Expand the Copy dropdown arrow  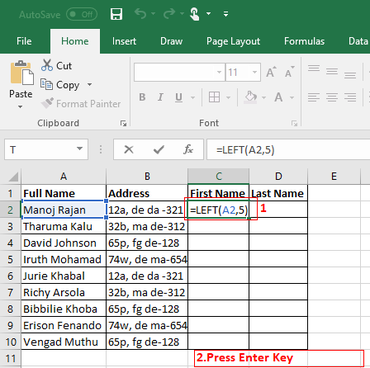pos(89,85)
